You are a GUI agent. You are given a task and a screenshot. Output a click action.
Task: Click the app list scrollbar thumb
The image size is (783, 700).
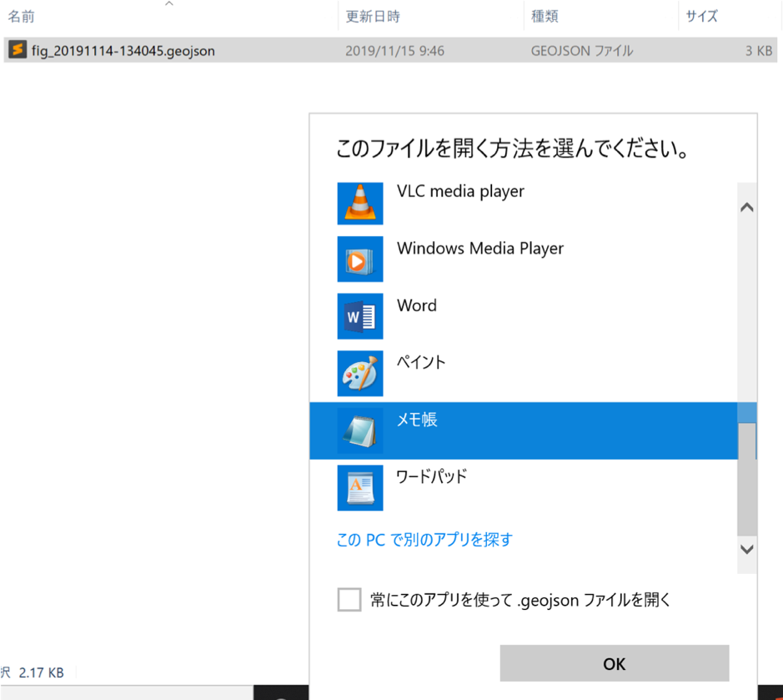point(746,479)
